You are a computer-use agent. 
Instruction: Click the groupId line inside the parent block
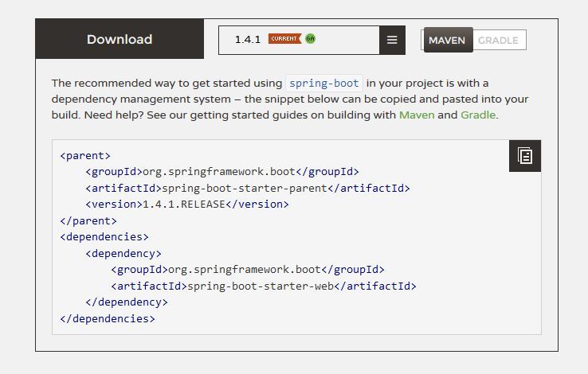pyautogui.click(x=222, y=171)
